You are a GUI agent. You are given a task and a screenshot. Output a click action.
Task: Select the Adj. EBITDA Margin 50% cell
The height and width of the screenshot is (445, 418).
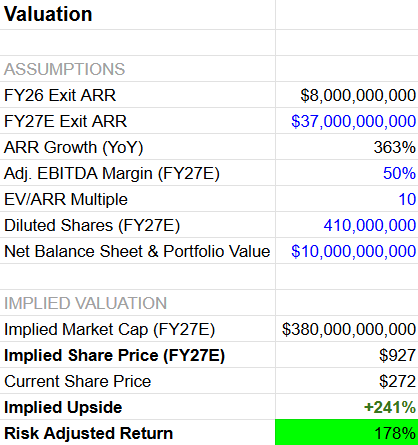(x=347, y=173)
